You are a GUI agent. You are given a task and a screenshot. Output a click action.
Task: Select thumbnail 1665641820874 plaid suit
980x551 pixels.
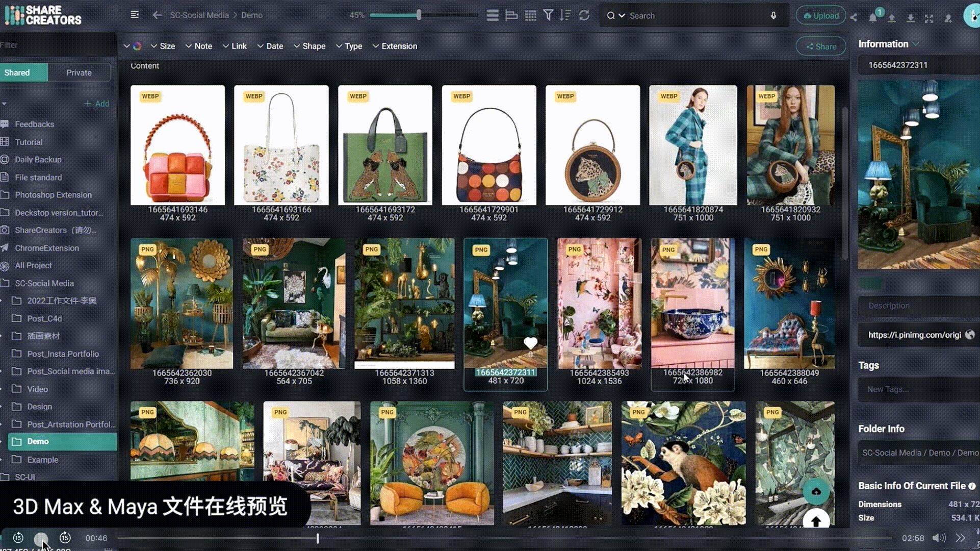pyautogui.click(x=693, y=145)
